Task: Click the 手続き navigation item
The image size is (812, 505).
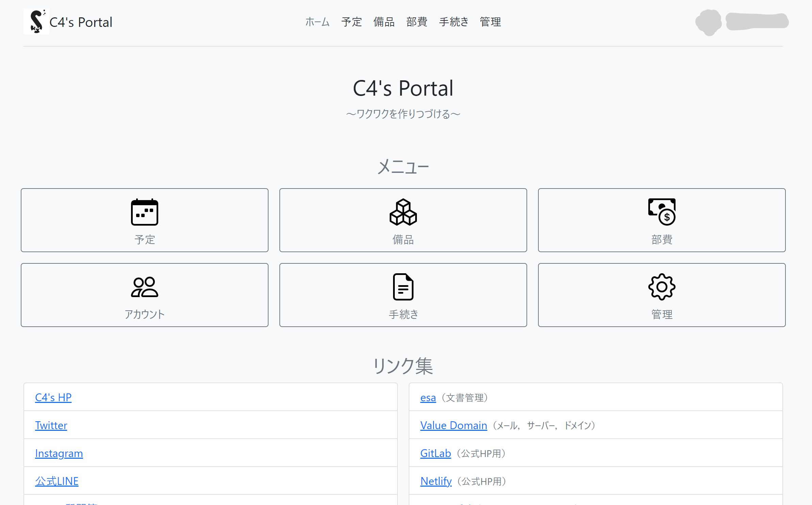Action: pyautogui.click(x=454, y=22)
